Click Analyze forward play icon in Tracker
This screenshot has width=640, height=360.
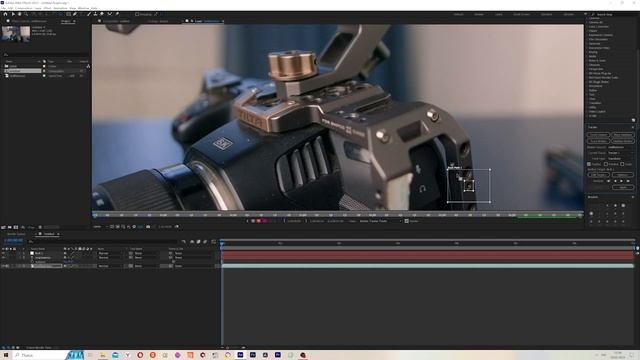coord(622,181)
